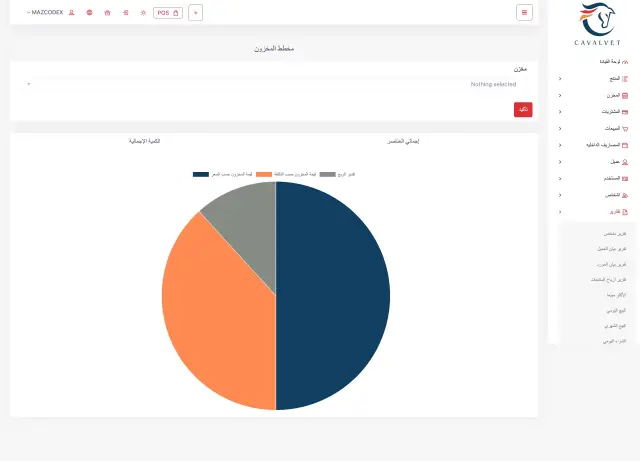The width and height of the screenshot is (640, 461).
Task: Collapse the reports (تقارير) menu chevron
Action: click(x=560, y=212)
